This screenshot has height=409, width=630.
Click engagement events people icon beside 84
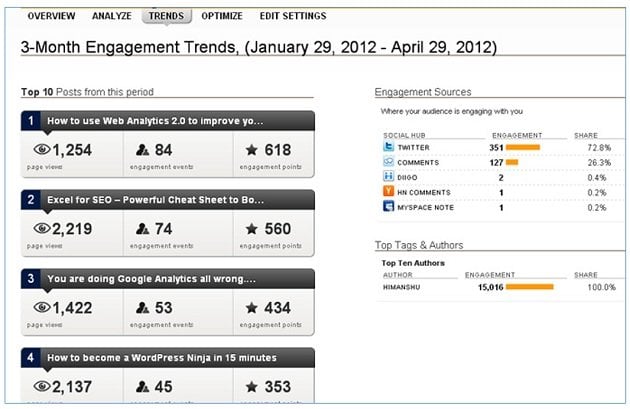pyautogui.click(x=142, y=150)
